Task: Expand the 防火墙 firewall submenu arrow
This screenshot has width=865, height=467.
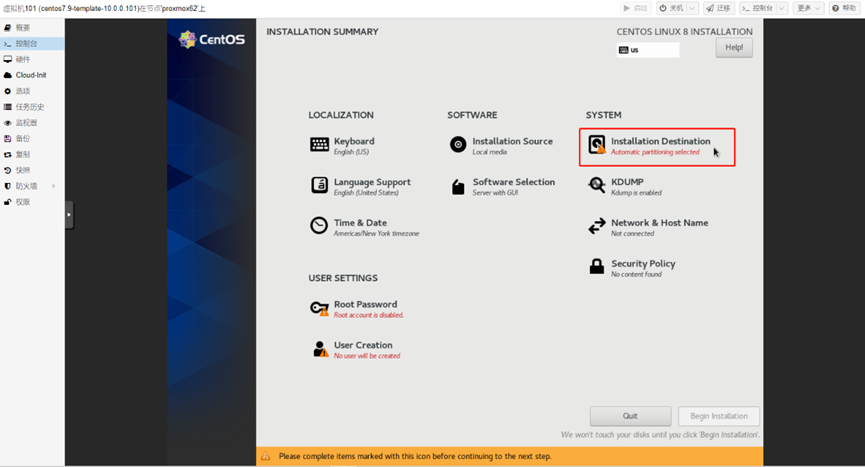Action: point(54,186)
